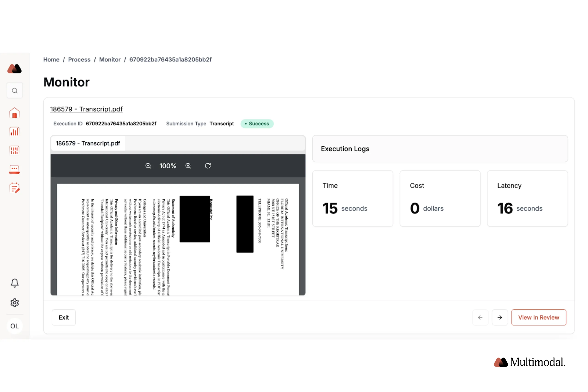Image resolution: width=588 pixels, height=392 pixels.
Task: Navigate to Home breadcrumb
Action: click(x=51, y=60)
